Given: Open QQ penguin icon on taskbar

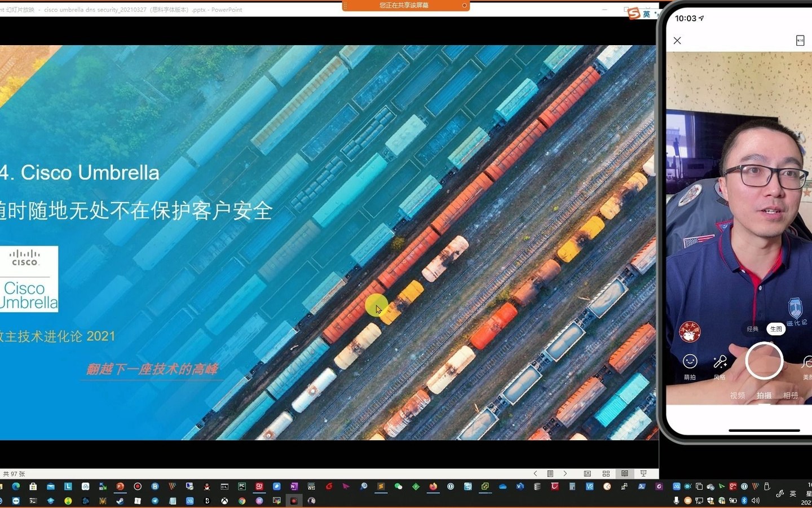Looking at the screenshot, I should click(x=207, y=486).
